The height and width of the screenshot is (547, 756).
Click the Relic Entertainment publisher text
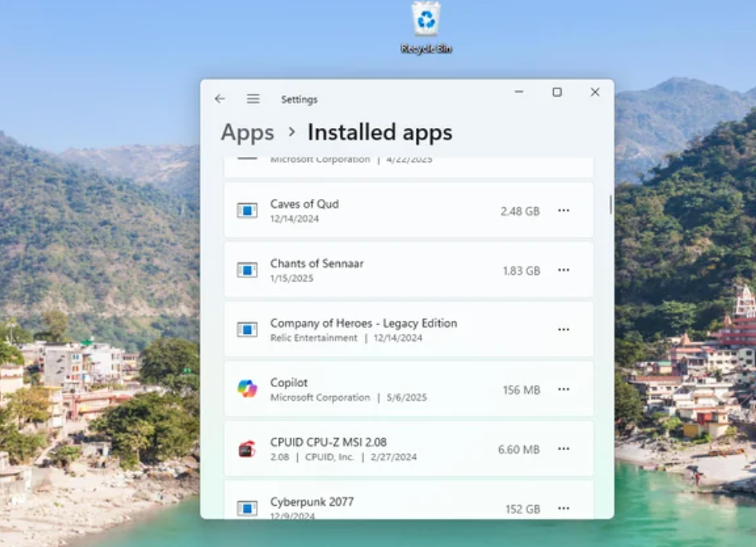[x=314, y=337]
